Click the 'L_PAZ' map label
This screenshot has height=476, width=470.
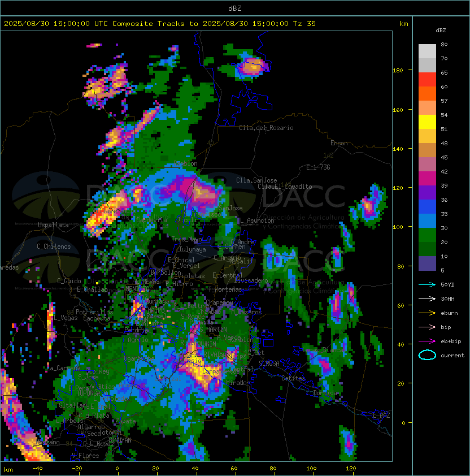click(381, 416)
